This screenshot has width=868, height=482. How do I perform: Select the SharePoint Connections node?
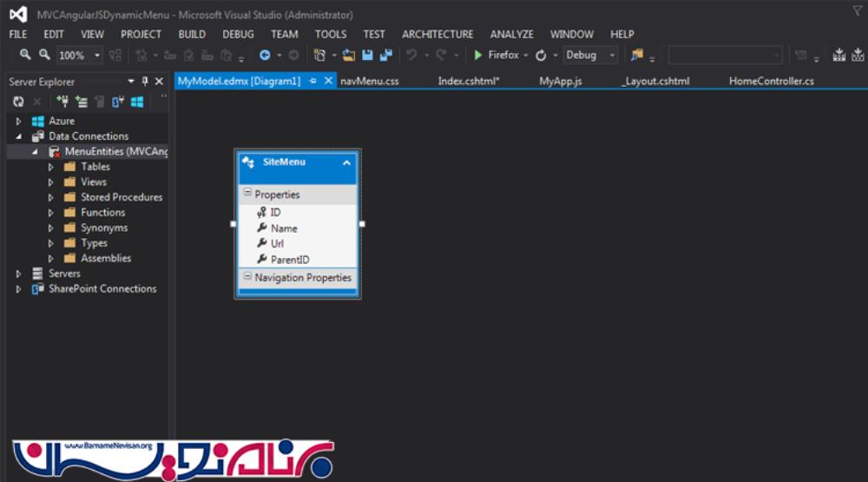(102, 288)
